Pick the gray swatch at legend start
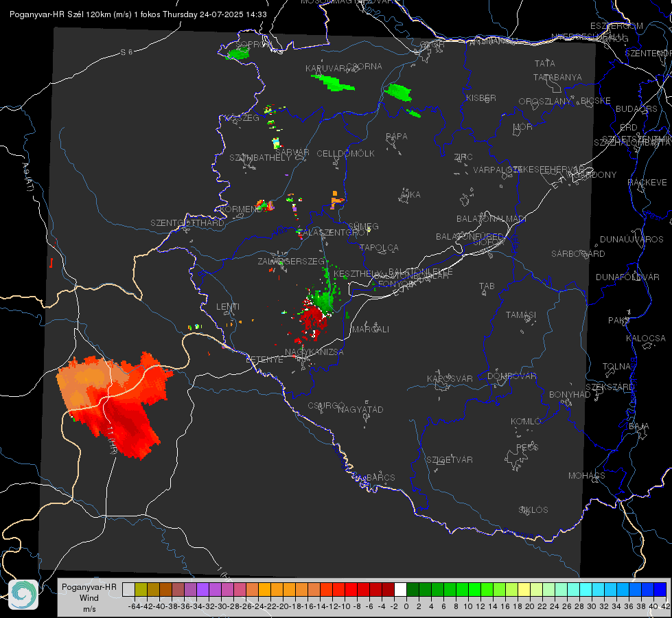 (x=128, y=589)
